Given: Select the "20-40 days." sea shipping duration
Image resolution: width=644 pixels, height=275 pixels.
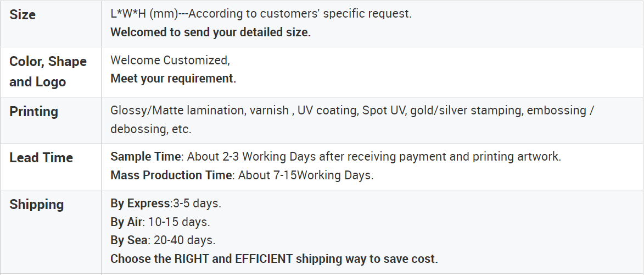Looking at the screenshot, I should pos(184,240).
